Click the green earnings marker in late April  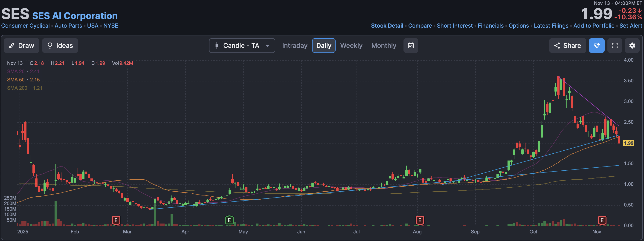pos(229,220)
